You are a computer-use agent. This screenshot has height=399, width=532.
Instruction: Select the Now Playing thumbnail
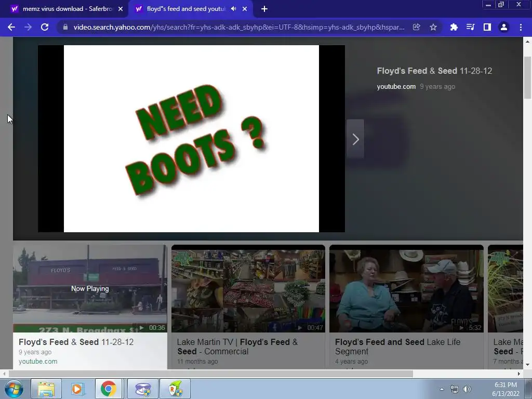click(90, 288)
